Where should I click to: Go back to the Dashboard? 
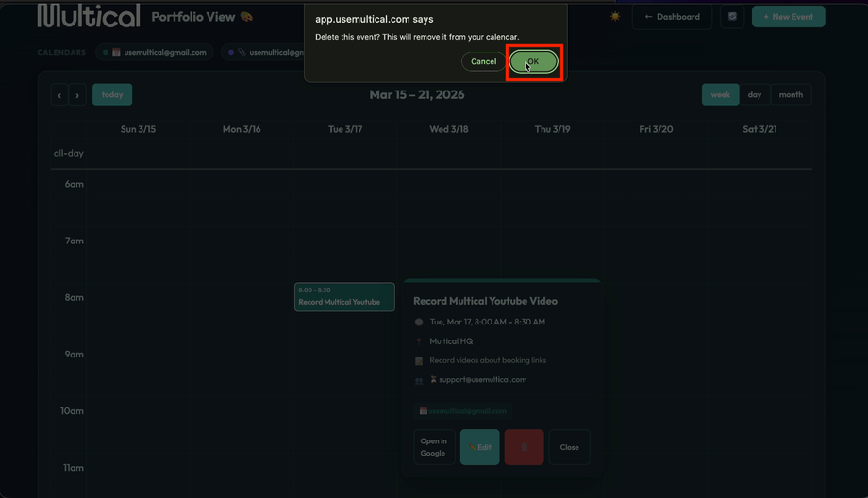tap(672, 17)
